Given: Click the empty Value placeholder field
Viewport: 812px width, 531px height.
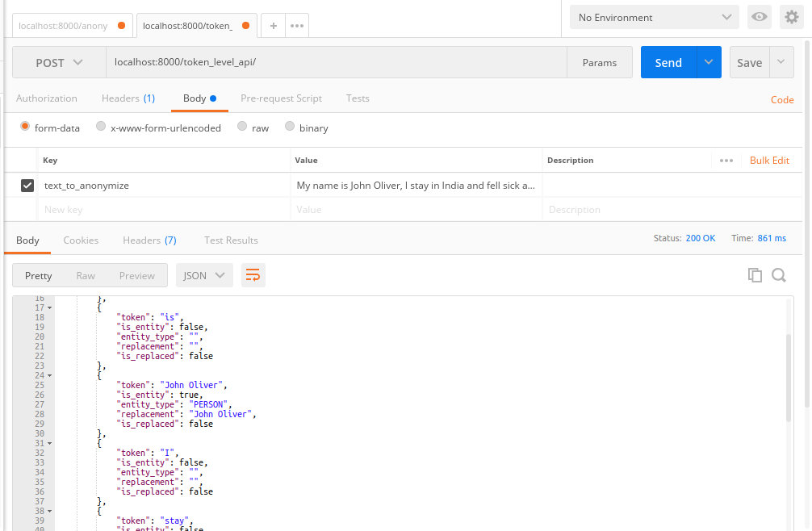Looking at the screenshot, I should pos(416,210).
